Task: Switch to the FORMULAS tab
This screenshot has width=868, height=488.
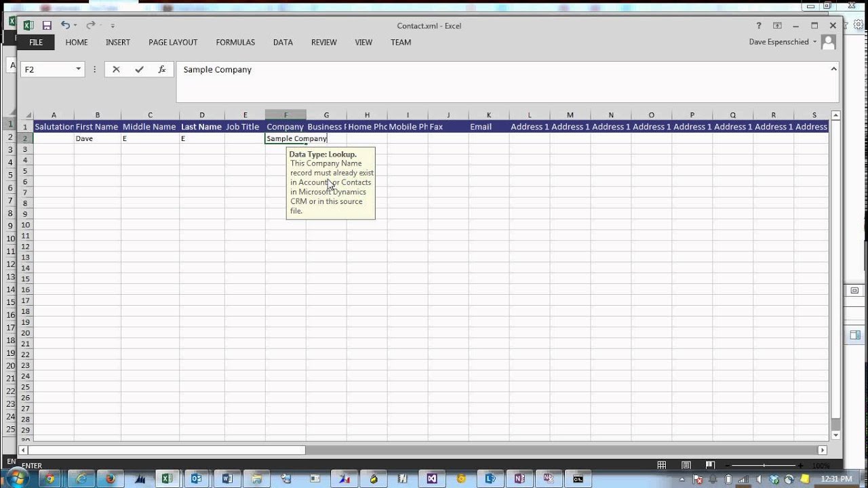Action: point(235,42)
